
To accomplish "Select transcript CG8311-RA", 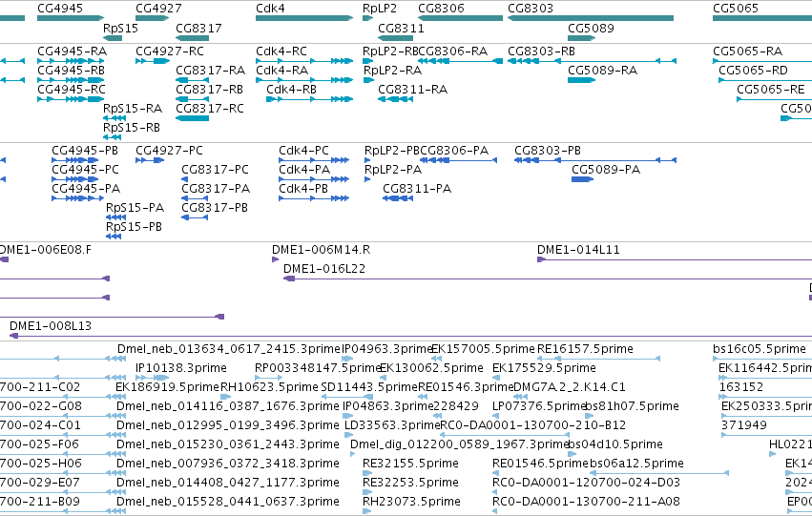I will (396, 99).
